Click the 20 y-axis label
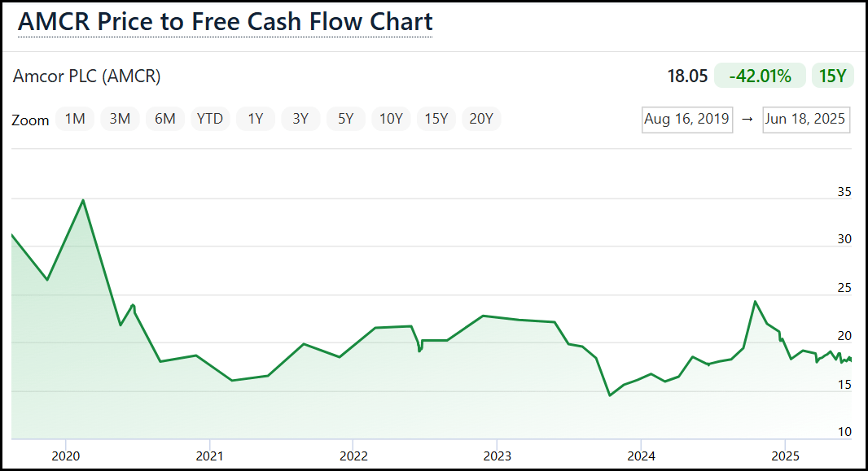The height and width of the screenshot is (471, 868). pyautogui.click(x=844, y=336)
